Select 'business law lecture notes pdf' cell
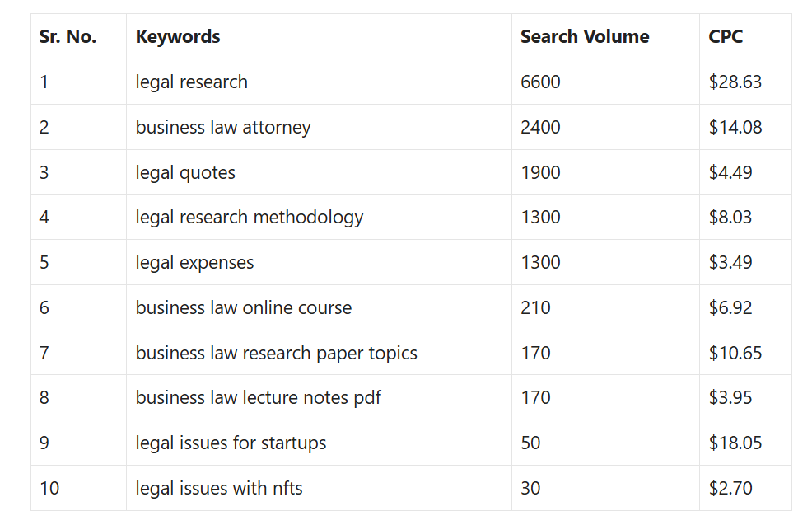Viewport: 812px width, 525px height. (x=319, y=397)
